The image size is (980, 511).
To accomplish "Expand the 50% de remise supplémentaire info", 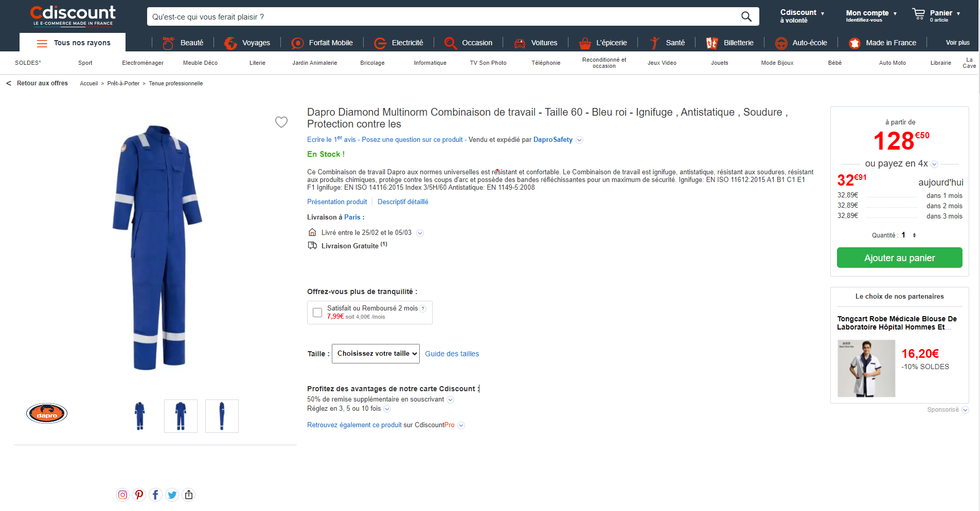I will point(451,399).
